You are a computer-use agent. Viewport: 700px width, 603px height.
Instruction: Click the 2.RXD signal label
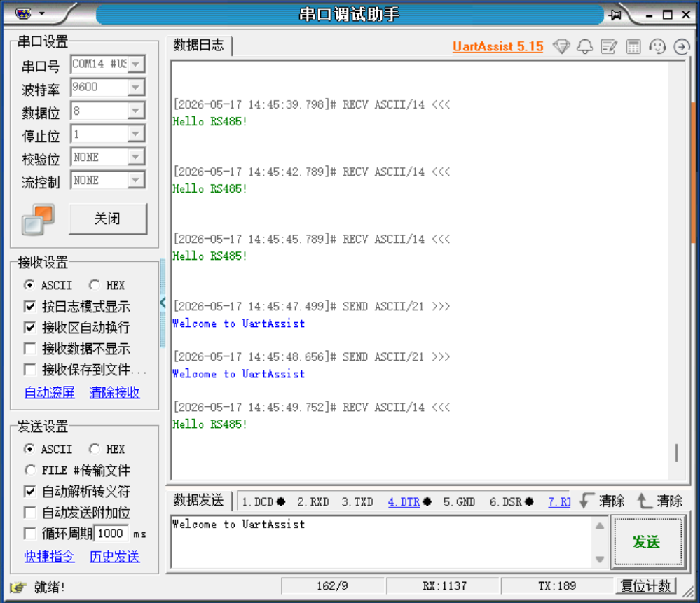(313, 502)
